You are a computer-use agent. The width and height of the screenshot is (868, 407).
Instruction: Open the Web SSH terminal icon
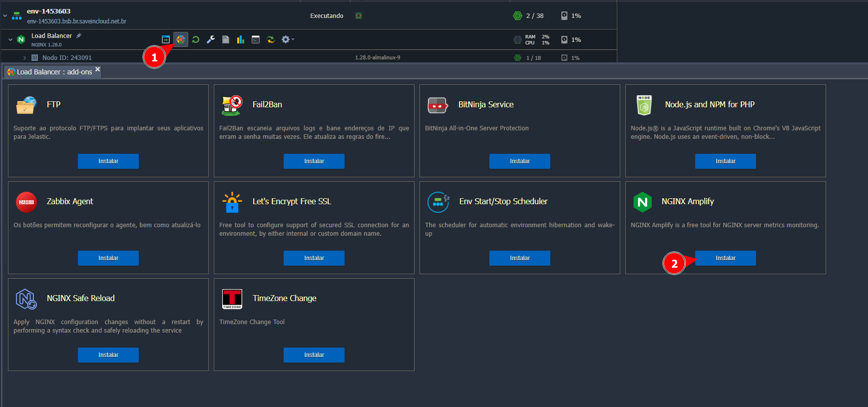click(x=256, y=39)
